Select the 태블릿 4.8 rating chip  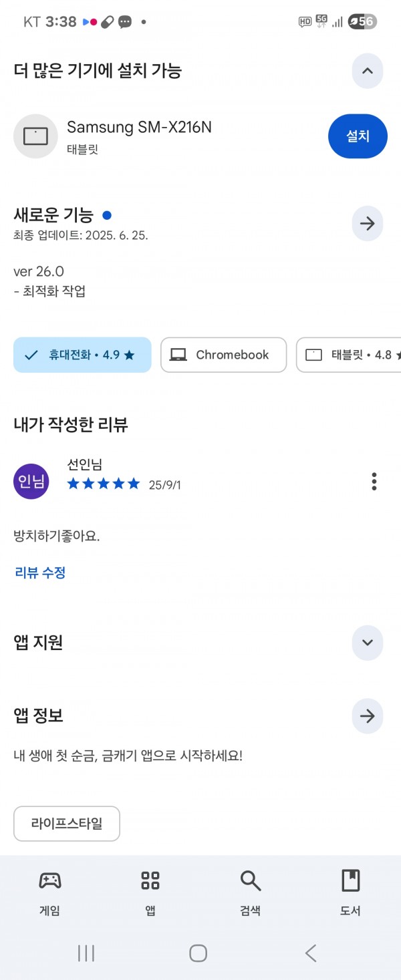[349, 355]
